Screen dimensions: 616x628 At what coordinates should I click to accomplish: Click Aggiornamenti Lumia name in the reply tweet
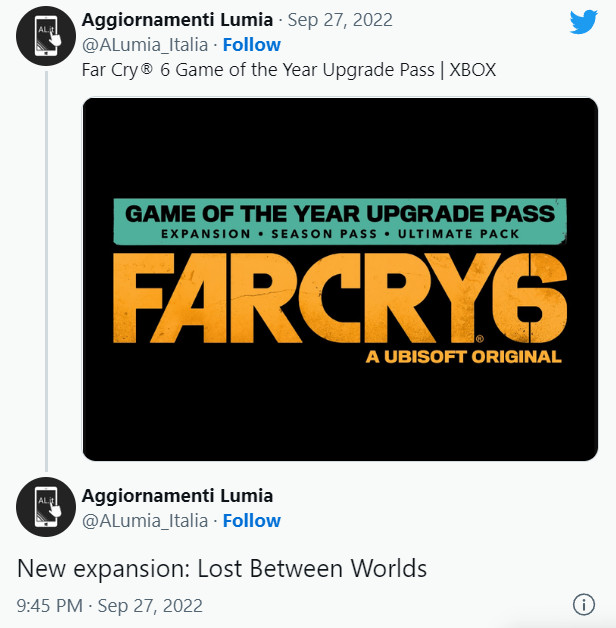click(x=176, y=496)
